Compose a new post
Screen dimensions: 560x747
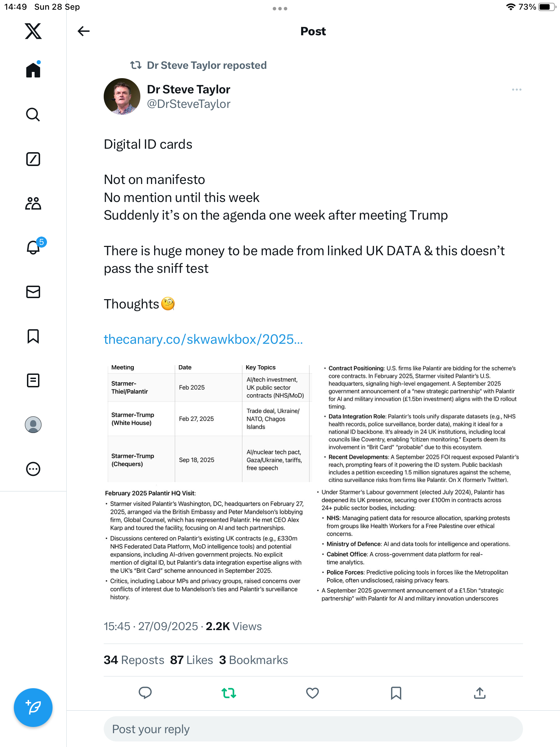pyautogui.click(x=33, y=708)
